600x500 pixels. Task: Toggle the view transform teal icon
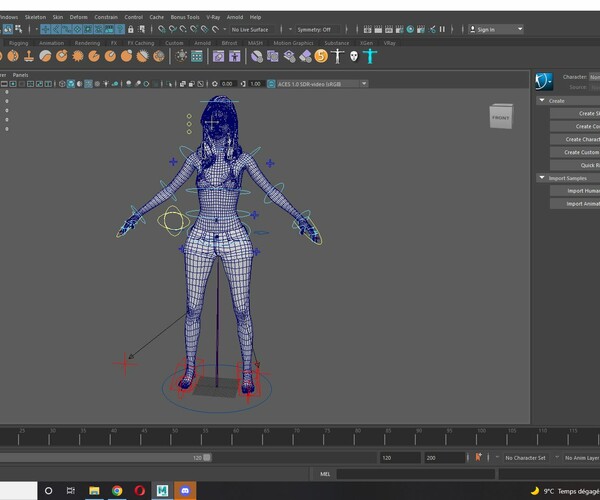pyautogui.click(x=271, y=84)
